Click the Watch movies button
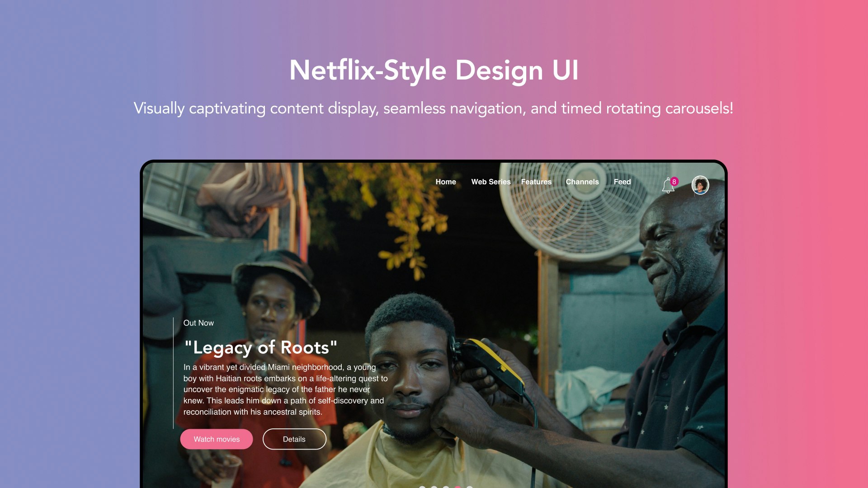 217,439
